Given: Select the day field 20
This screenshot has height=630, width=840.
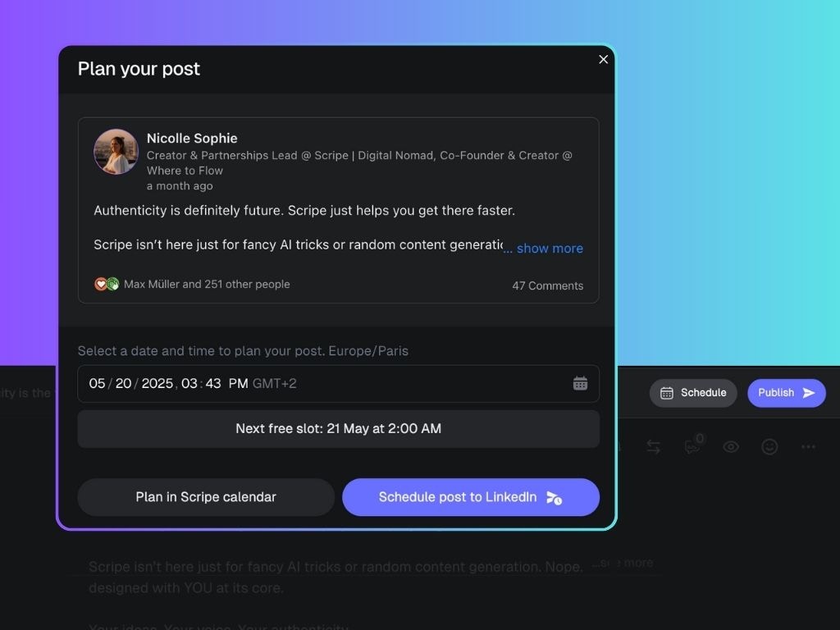Looking at the screenshot, I should pyautogui.click(x=123, y=384).
